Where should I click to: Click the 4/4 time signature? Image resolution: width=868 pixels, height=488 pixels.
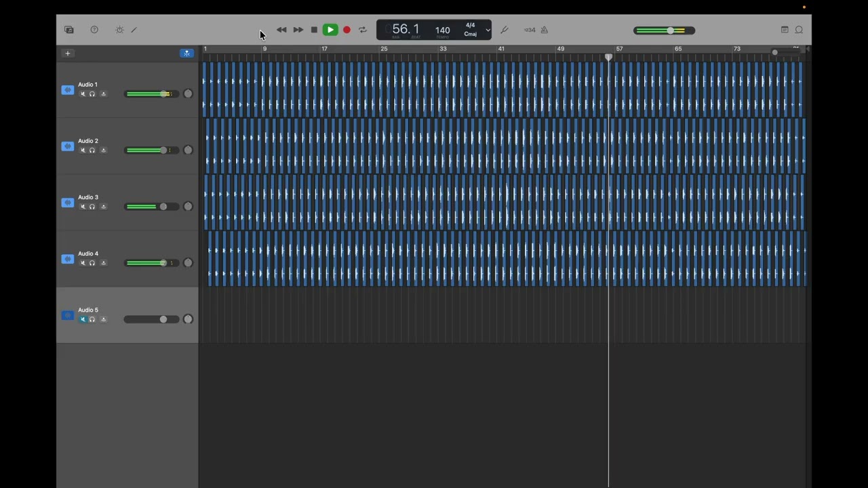coord(470,25)
